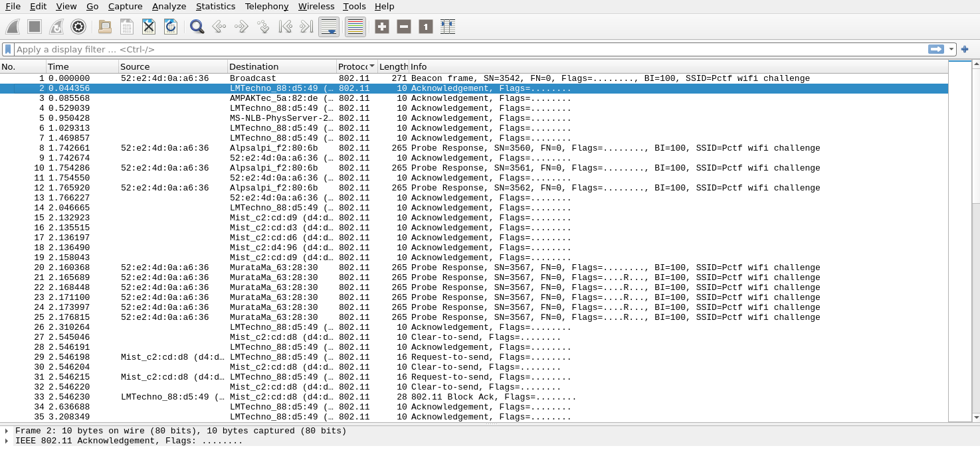Jump to the first packet

pos(285,27)
